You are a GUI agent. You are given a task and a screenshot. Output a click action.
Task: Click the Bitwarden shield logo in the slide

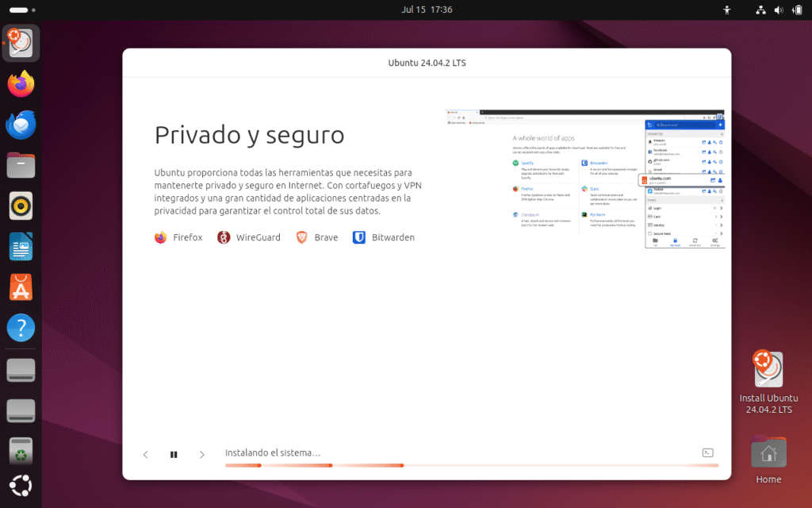pyautogui.click(x=359, y=237)
